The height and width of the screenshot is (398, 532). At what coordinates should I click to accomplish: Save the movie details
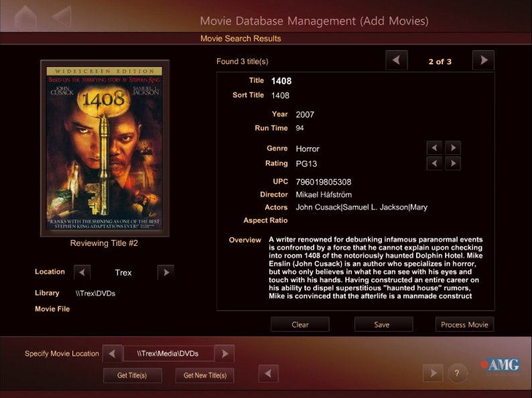click(383, 324)
